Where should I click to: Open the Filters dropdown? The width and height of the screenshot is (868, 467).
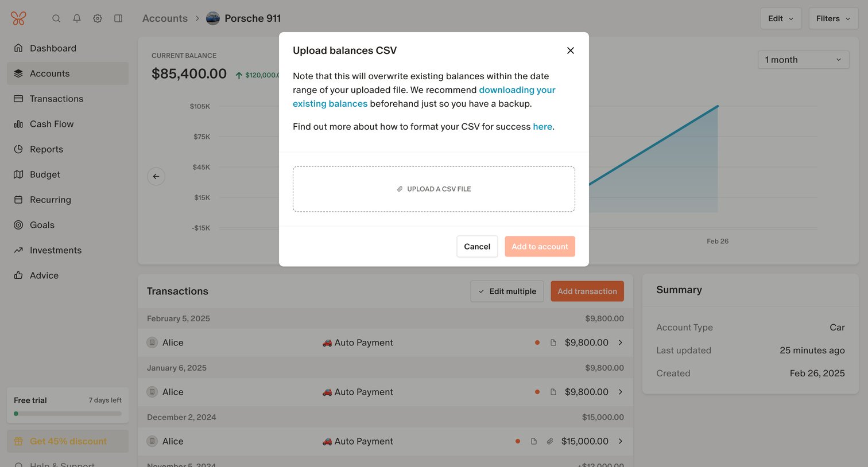833,18
